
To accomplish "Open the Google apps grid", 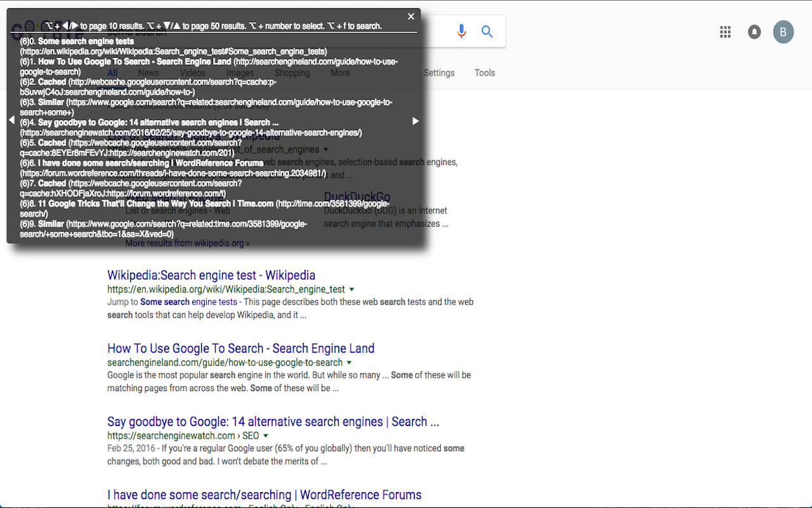I will 725,32.
